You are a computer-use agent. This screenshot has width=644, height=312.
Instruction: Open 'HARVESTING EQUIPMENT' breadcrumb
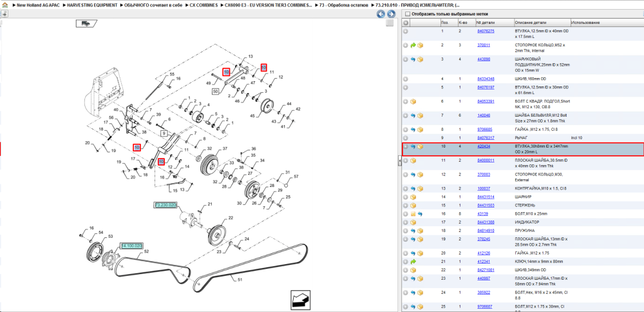[92, 5]
